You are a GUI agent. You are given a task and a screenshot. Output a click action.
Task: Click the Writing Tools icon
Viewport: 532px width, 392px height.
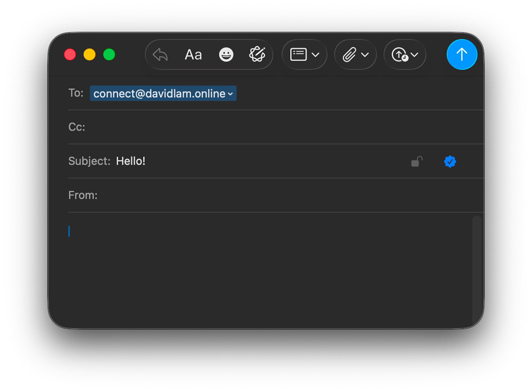257,54
